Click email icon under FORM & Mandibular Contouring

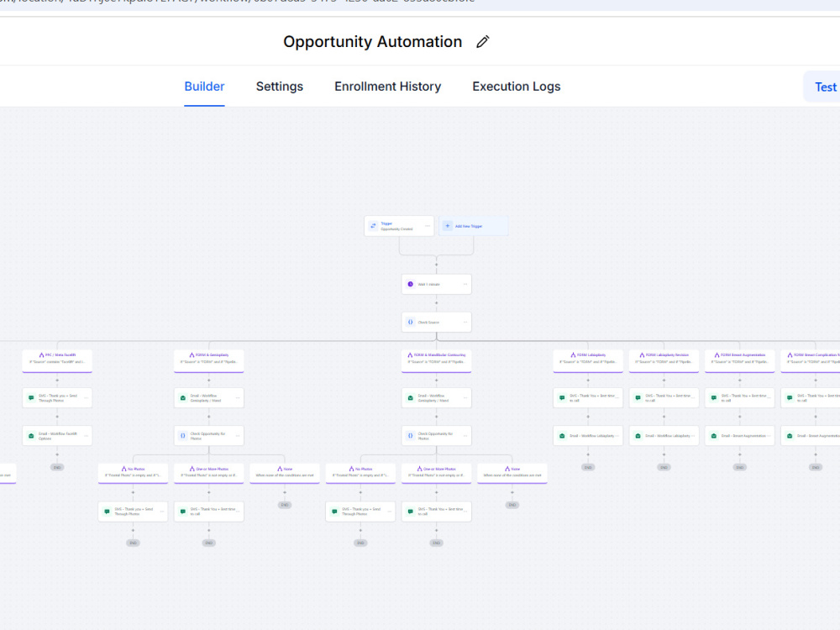(x=411, y=398)
